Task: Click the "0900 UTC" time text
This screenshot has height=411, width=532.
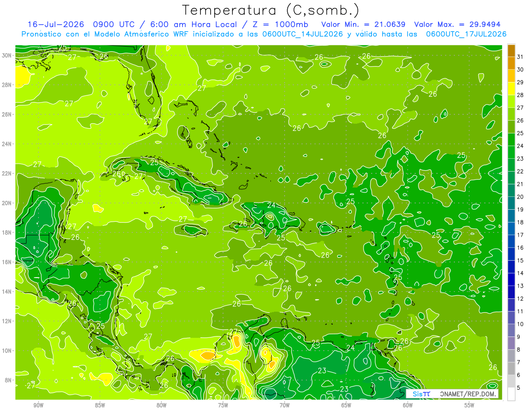Action: tap(114, 24)
